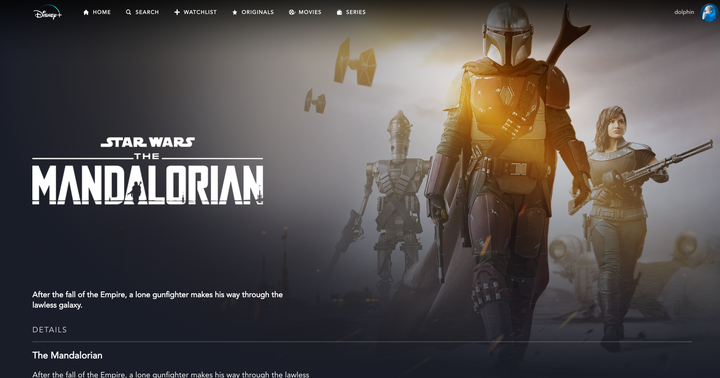Click the Star Wars Mandalorian title logo
This screenshot has height=378, width=720.
pos(148,170)
